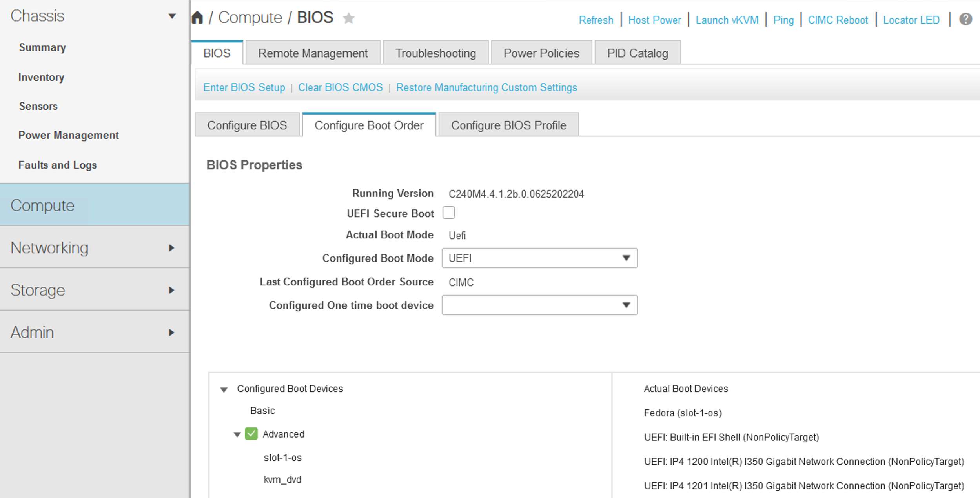Screen dimensions: 980x498
Task: Open the Storage sidebar section
Action: (x=95, y=290)
